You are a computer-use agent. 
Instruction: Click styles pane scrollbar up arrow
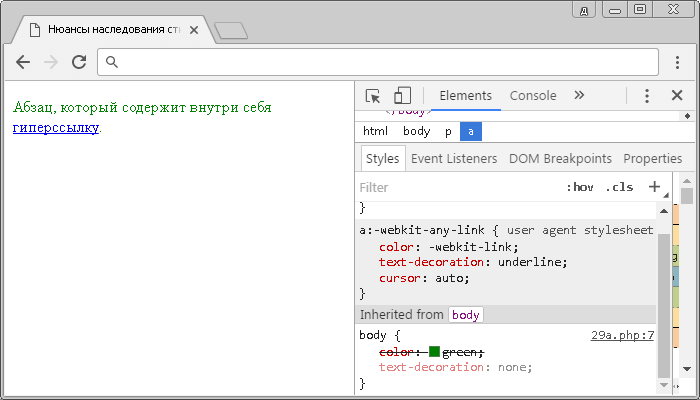click(664, 211)
